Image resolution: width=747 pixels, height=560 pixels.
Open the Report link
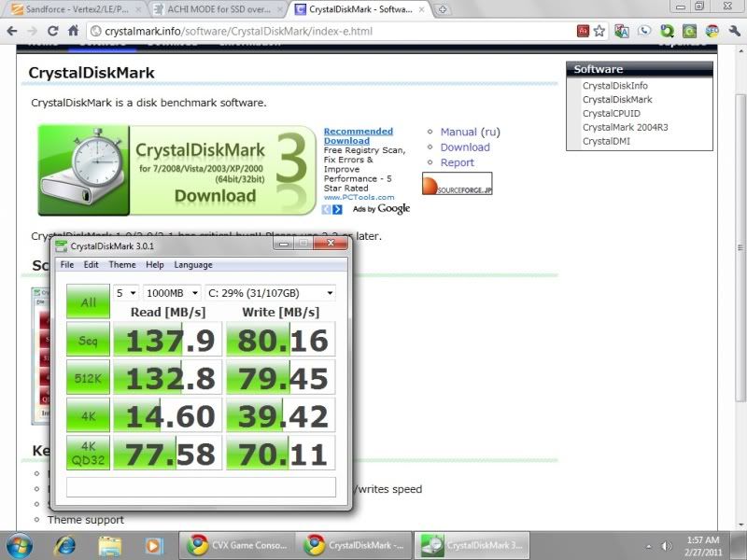(x=457, y=162)
